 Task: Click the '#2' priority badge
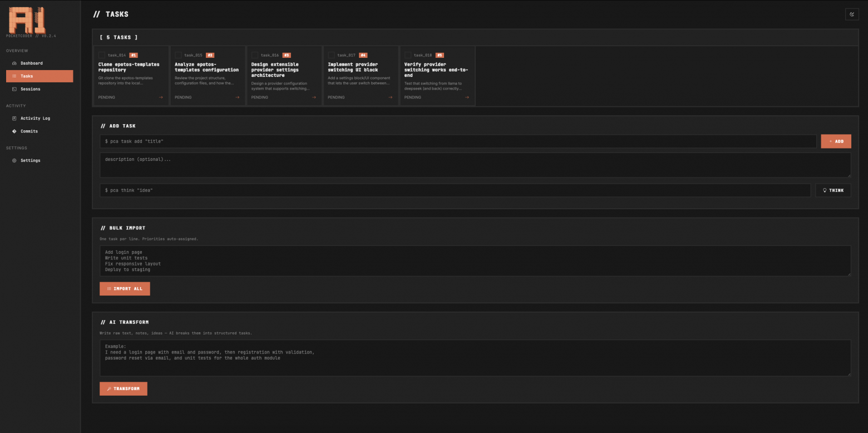coord(210,56)
